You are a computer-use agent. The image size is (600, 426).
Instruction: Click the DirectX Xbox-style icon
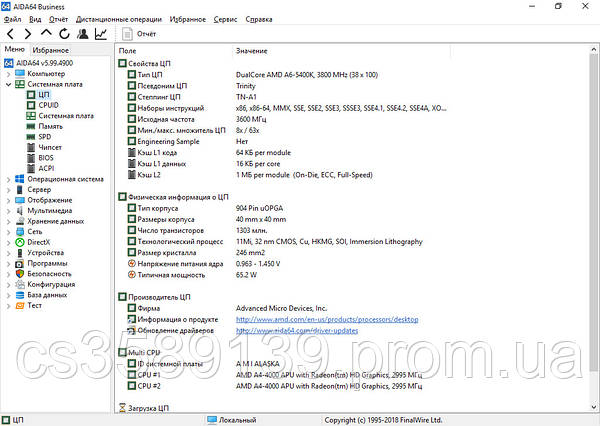20,242
